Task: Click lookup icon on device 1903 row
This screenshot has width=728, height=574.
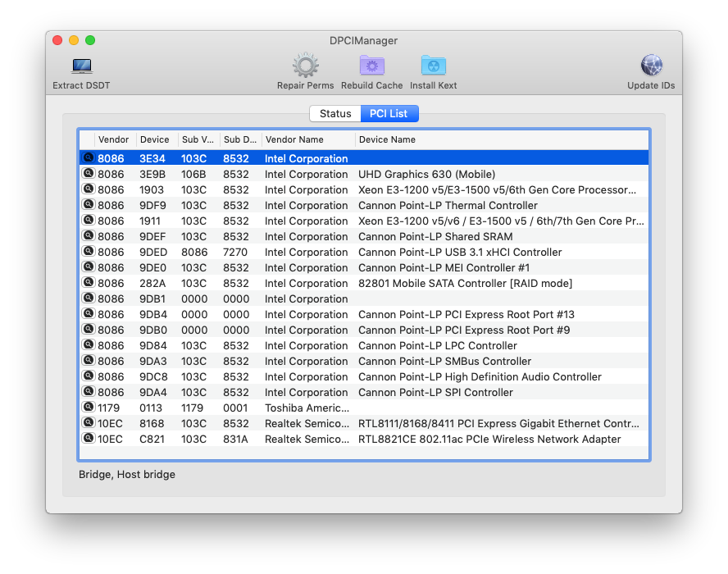Action: pos(89,189)
